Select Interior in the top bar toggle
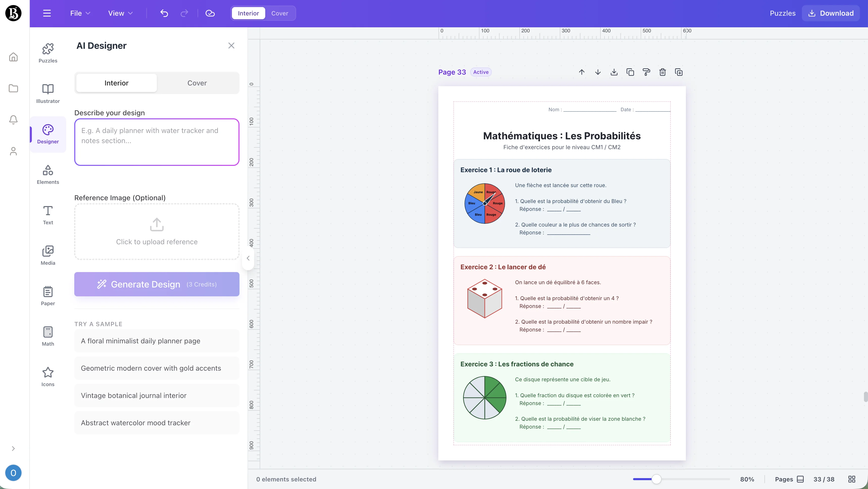 tap(248, 13)
